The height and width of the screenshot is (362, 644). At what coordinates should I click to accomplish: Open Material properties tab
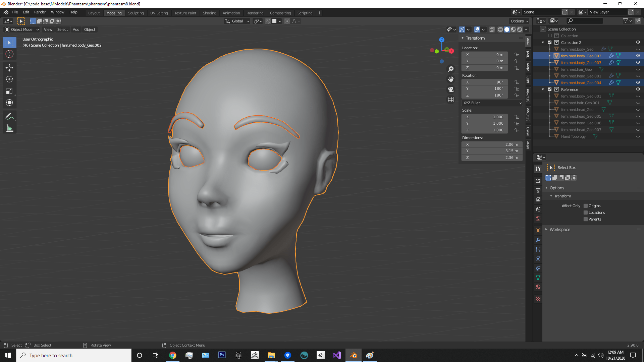point(538,287)
